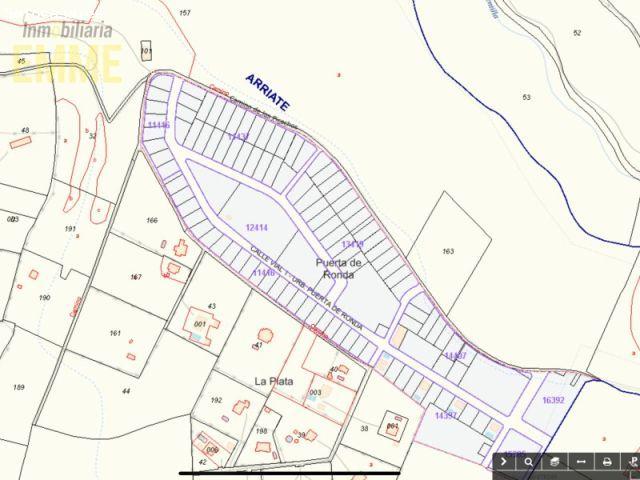Select block label 11397
Image resolution: width=640 pixels, height=480 pixels.
coord(455,356)
